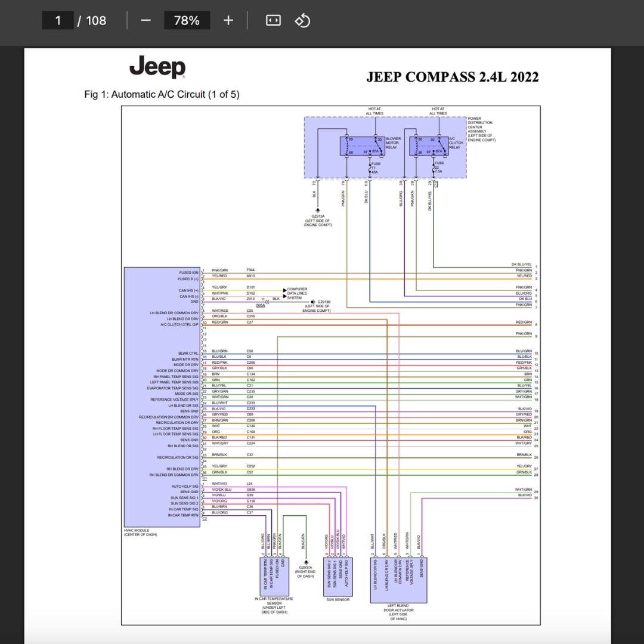Rotate the document counterclockwise
The height and width of the screenshot is (644, 644).
point(302,20)
